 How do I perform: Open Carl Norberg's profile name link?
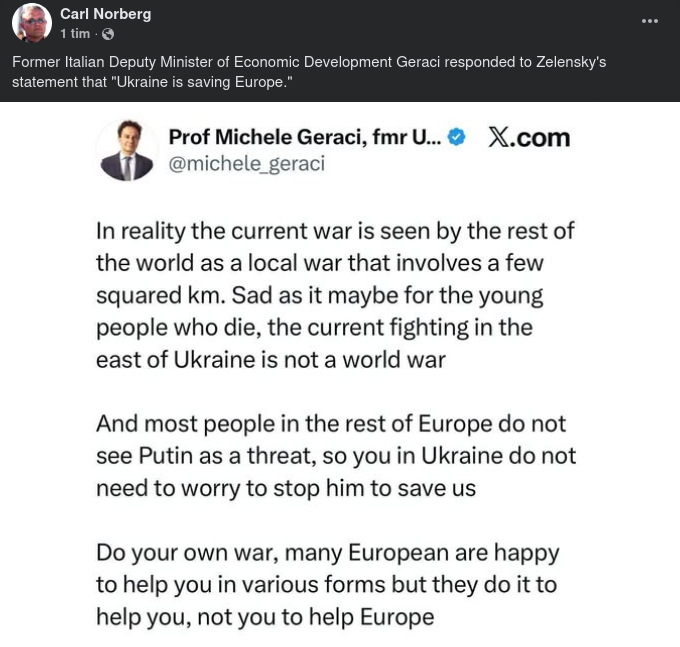[105, 14]
